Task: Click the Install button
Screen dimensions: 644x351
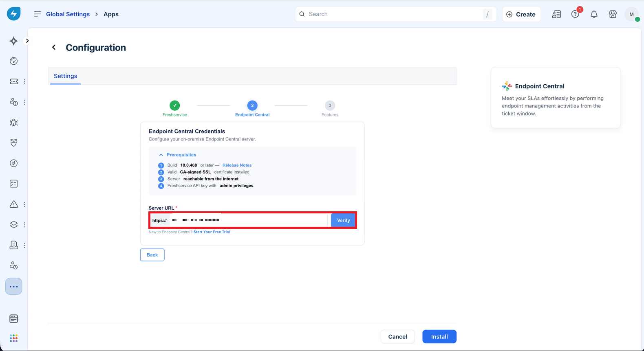Action: point(439,337)
